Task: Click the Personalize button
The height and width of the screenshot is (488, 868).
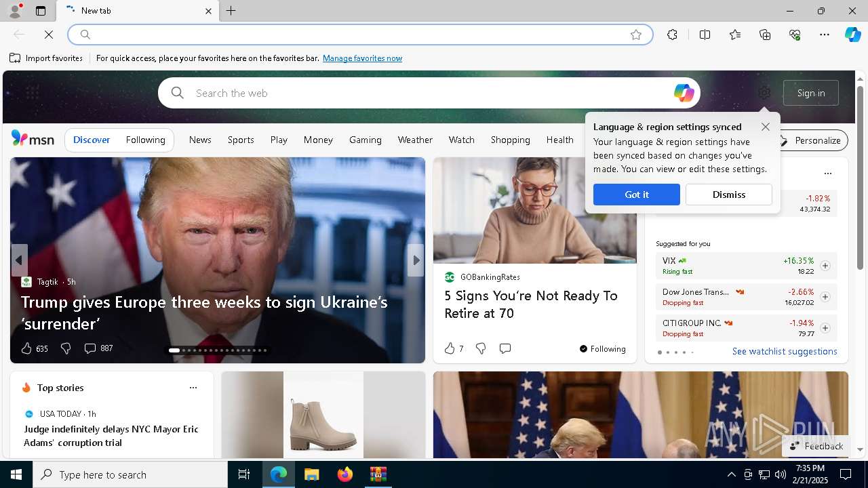Action: click(x=811, y=140)
